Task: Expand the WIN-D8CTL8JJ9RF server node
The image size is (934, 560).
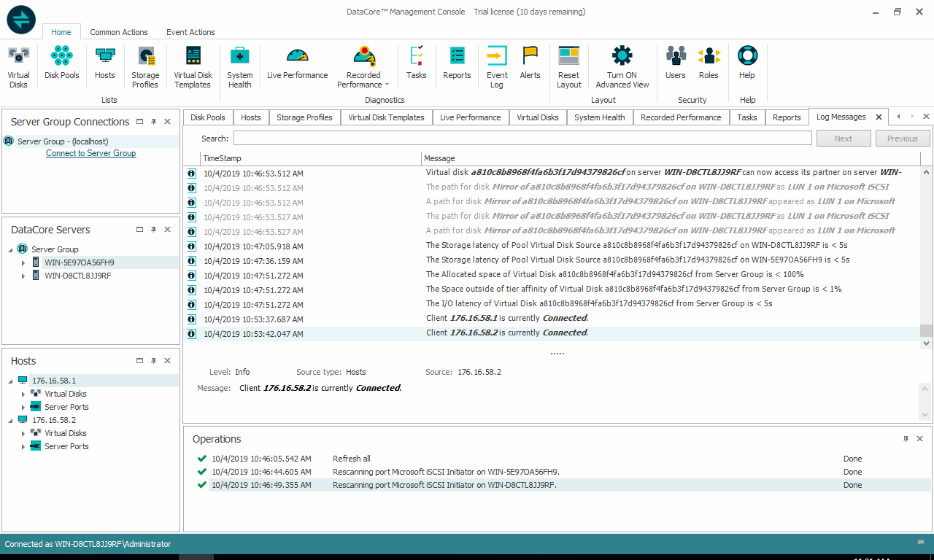Action: pyautogui.click(x=23, y=276)
